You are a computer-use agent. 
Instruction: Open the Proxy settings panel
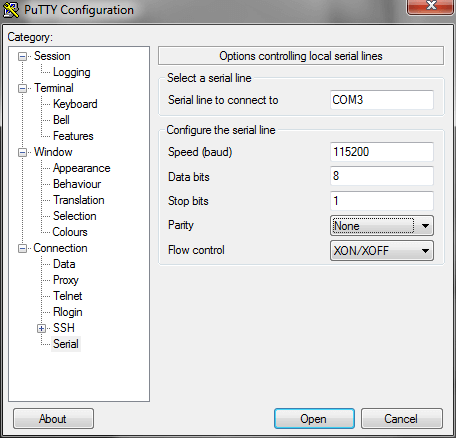pos(66,280)
